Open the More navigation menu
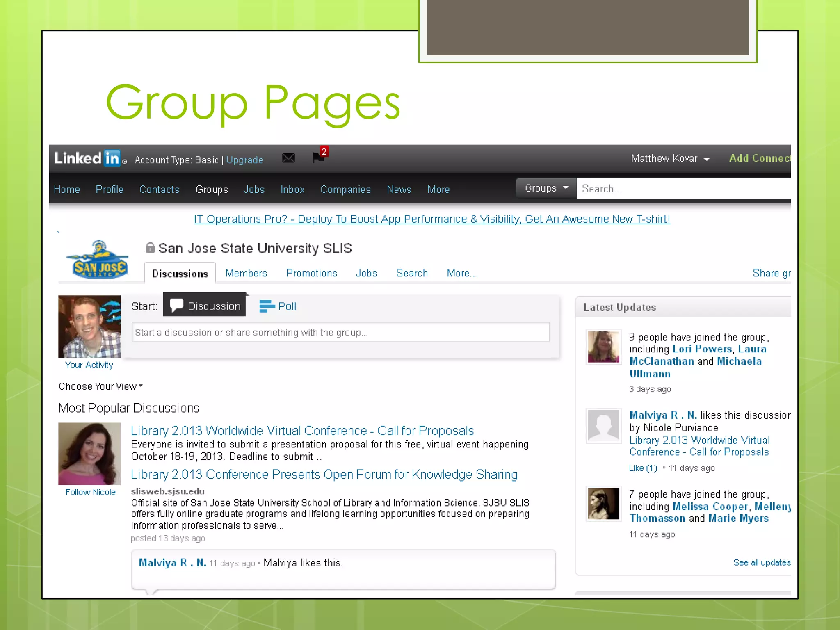The height and width of the screenshot is (630, 840). point(438,189)
